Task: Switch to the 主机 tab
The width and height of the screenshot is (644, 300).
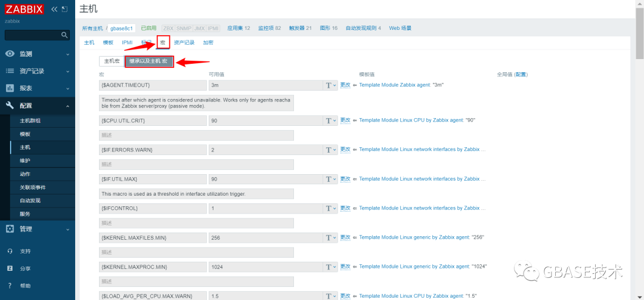Action: [x=89, y=42]
